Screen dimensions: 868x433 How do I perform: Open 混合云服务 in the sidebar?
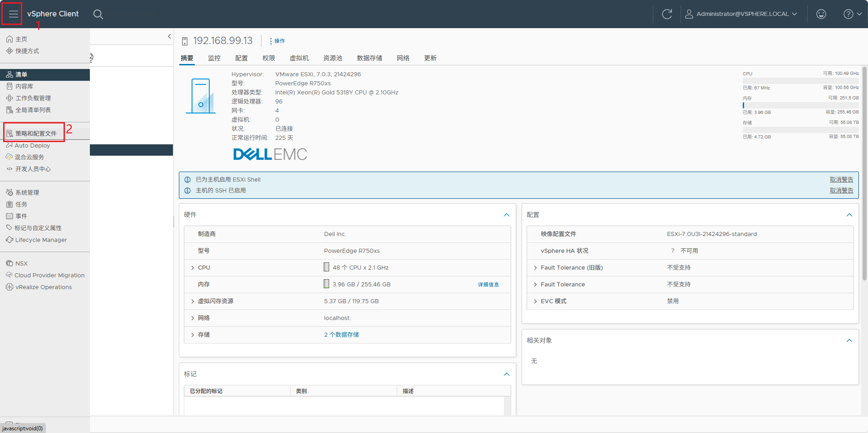25,157
